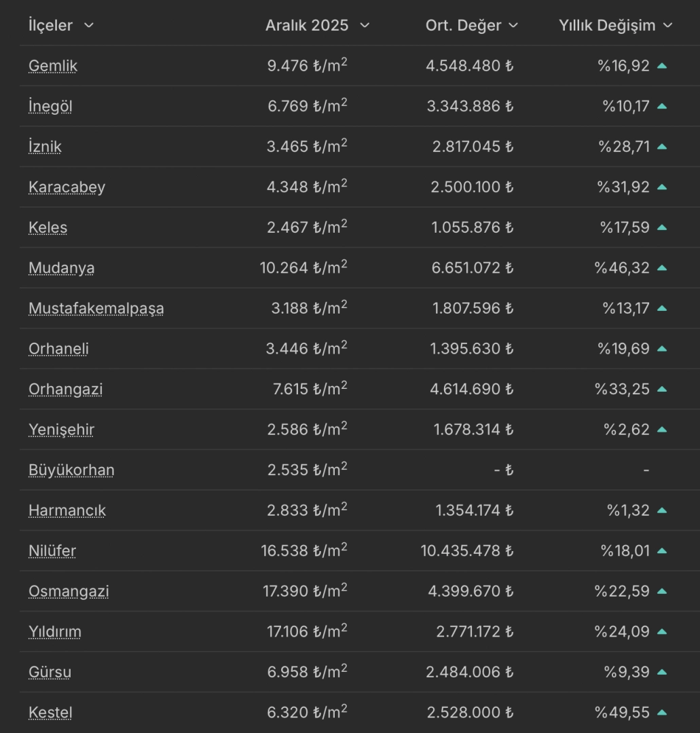Click the green up arrow for Kestel
700x733 pixels.
click(662, 713)
